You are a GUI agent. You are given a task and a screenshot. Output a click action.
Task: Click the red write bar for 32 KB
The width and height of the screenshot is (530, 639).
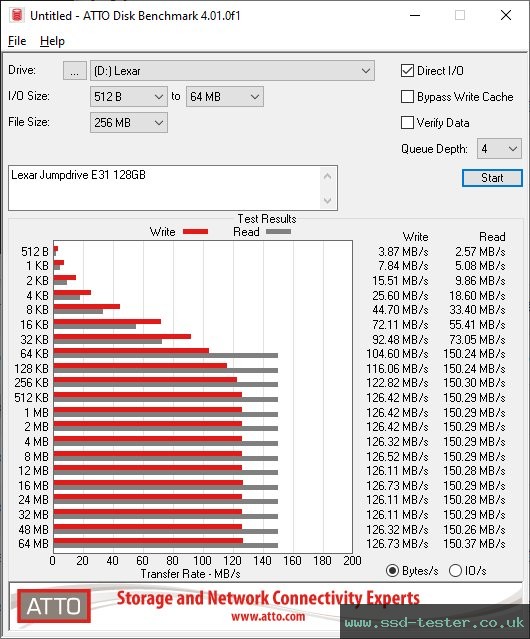point(122,336)
